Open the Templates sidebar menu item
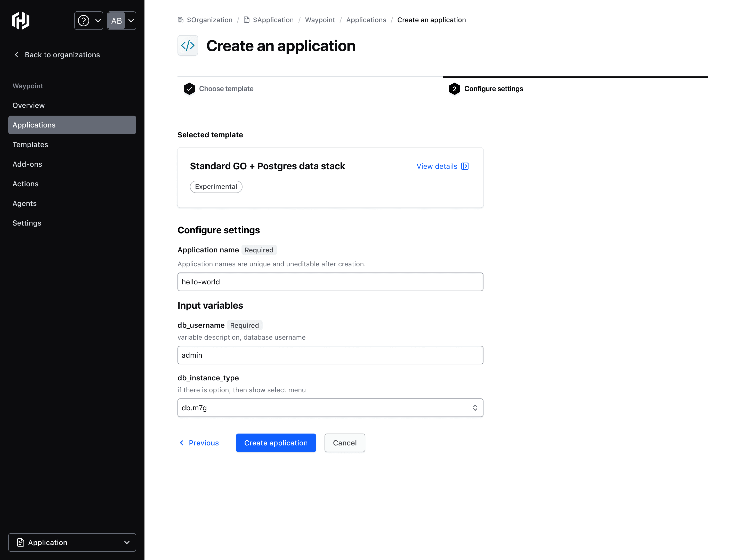 pyautogui.click(x=30, y=145)
